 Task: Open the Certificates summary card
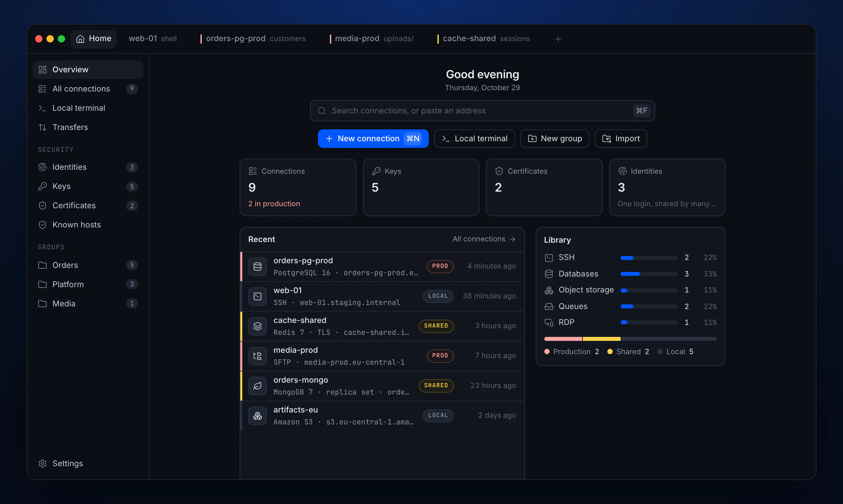(x=544, y=187)
